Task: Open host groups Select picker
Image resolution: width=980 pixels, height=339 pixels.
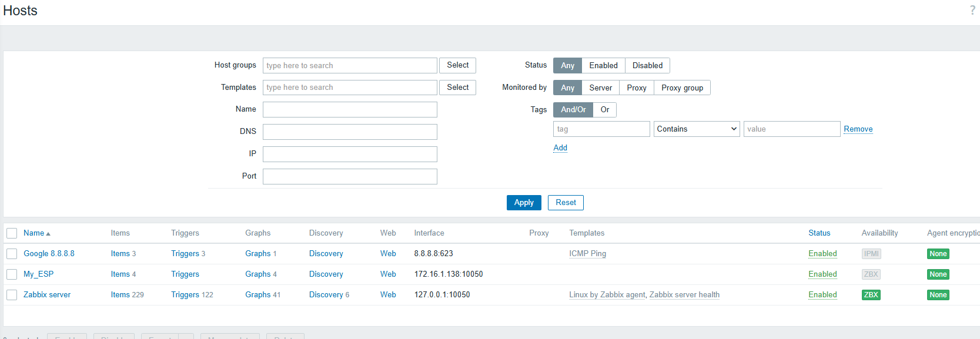Action: (x=457, y=65)
